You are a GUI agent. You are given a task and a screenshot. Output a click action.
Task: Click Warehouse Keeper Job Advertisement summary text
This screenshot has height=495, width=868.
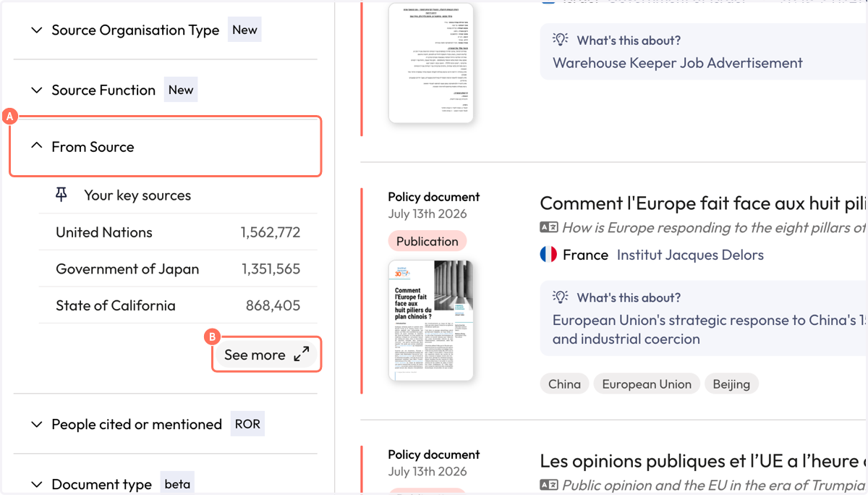[678, 63]
